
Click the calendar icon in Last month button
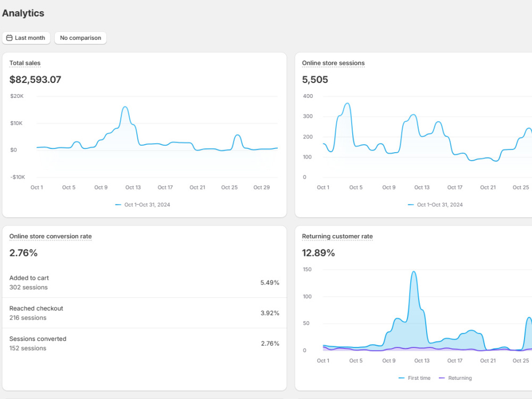[x=10, y=38]
